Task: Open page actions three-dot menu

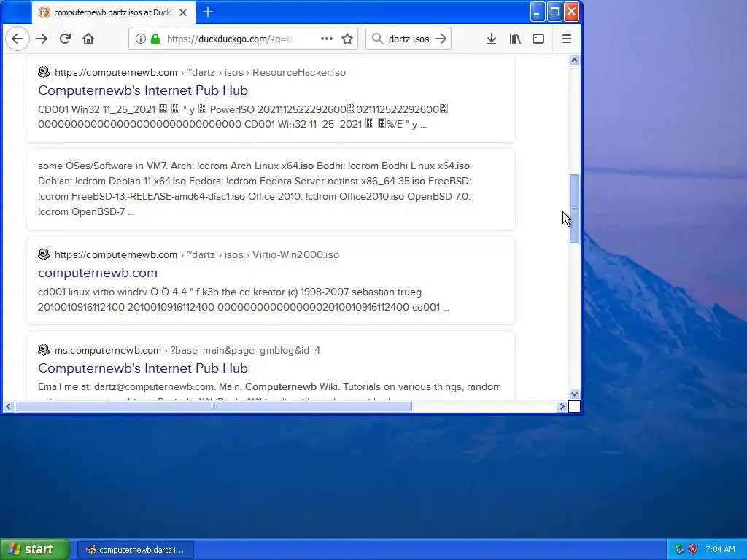Action: point(327,39)
